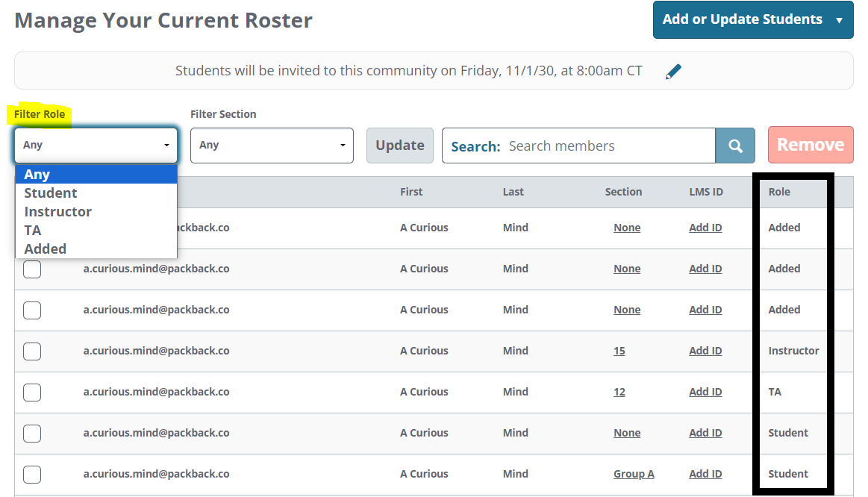Viewport: 868px width, 497px height.
Task: Click the pencil icon to edit invite date
Action: (x=674, y=72)
